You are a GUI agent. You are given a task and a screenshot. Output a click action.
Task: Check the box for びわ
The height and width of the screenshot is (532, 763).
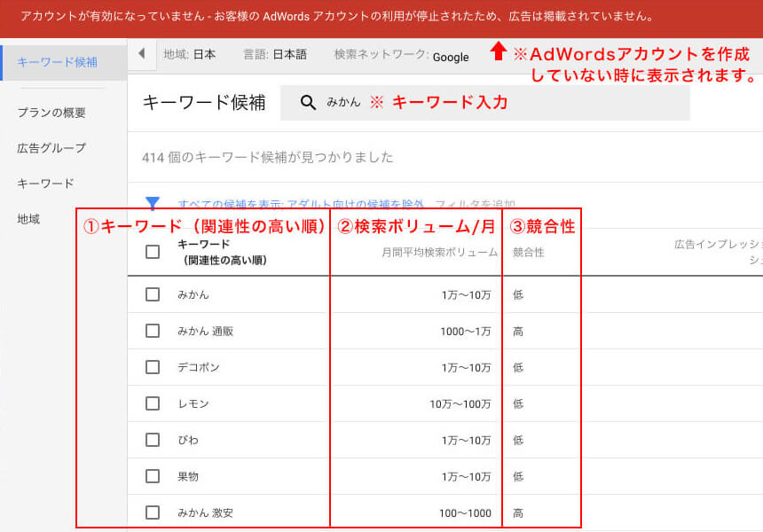coord(153,440)
